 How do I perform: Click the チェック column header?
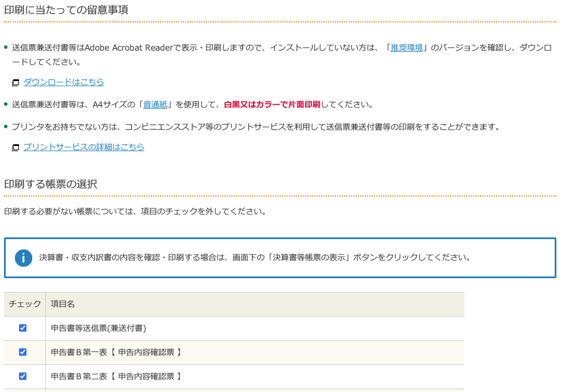(25, 304)
